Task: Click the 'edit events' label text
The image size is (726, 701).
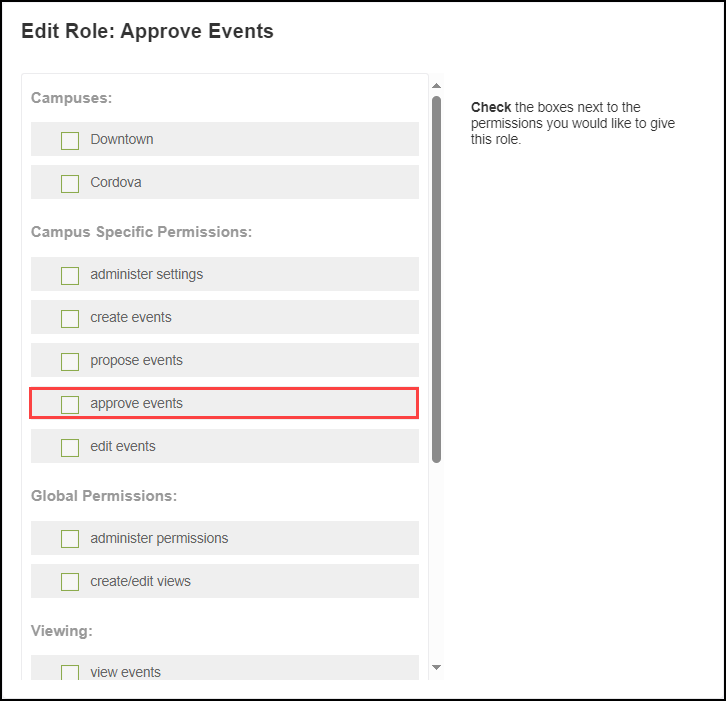Action: 123,447
